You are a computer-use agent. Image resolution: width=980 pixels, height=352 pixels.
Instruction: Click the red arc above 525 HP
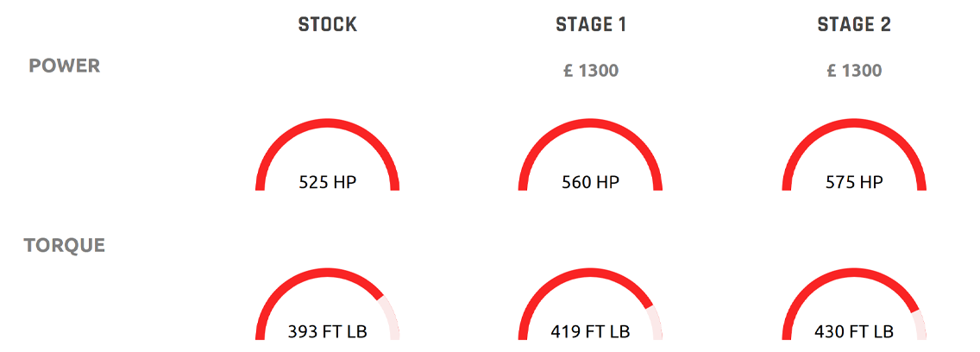coord(328,123)
